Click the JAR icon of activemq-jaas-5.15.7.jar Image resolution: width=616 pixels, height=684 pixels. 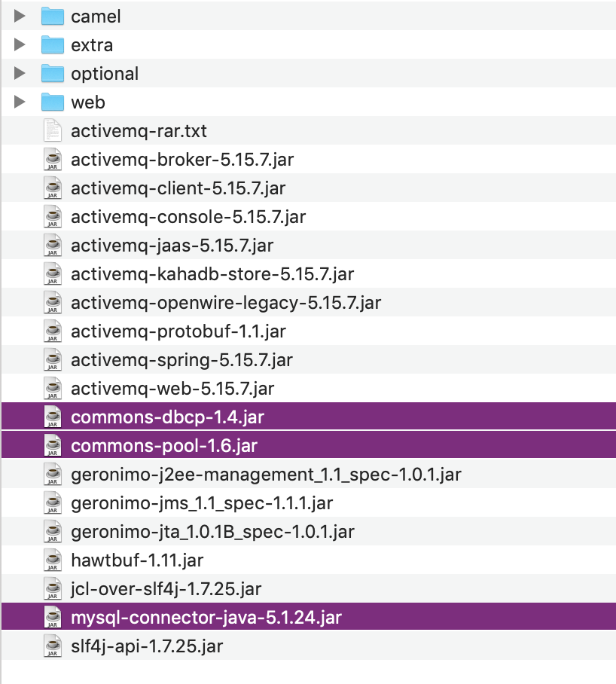coord(53,245)
